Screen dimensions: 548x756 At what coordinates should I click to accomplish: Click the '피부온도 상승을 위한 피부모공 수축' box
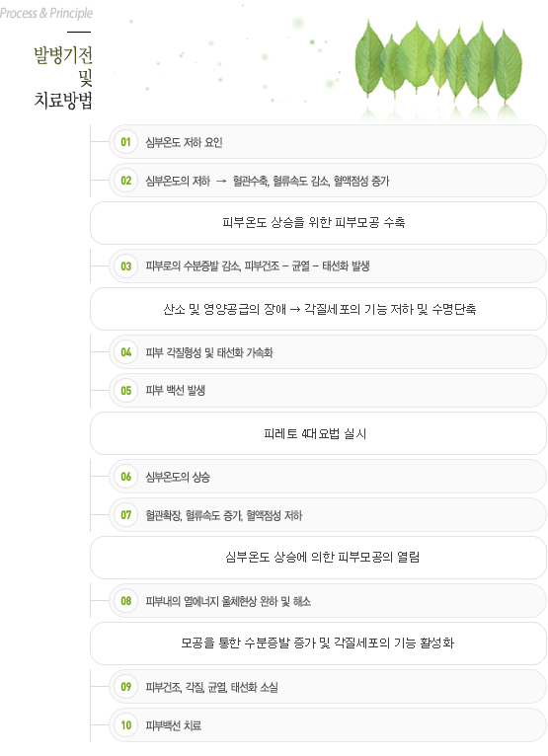point(318,223)
